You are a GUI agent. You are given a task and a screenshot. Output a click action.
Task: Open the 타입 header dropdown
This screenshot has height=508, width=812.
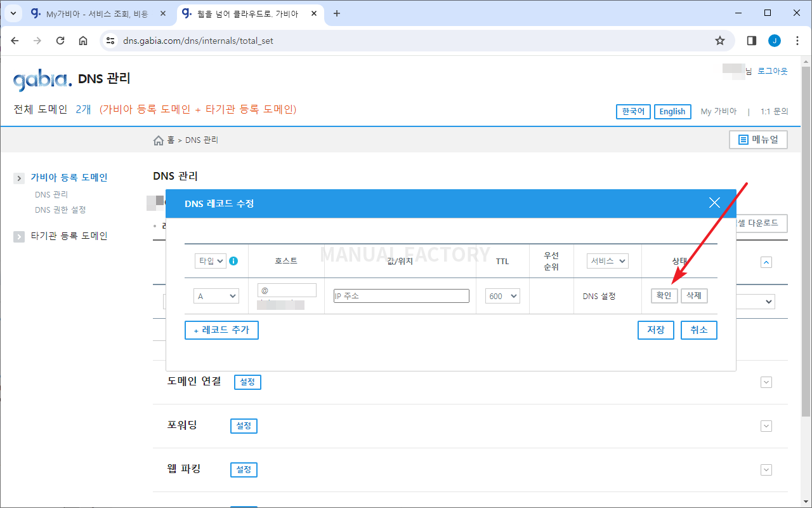211,261
